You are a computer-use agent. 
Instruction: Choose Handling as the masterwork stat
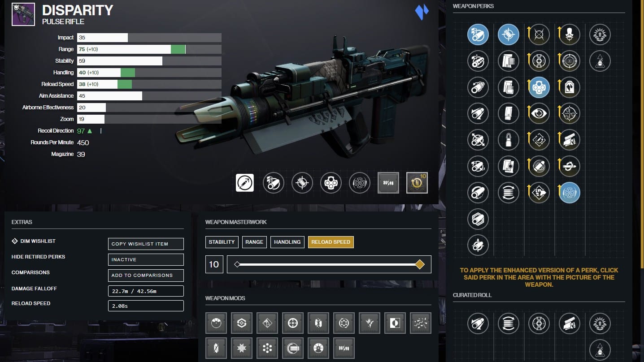point(287,242)
